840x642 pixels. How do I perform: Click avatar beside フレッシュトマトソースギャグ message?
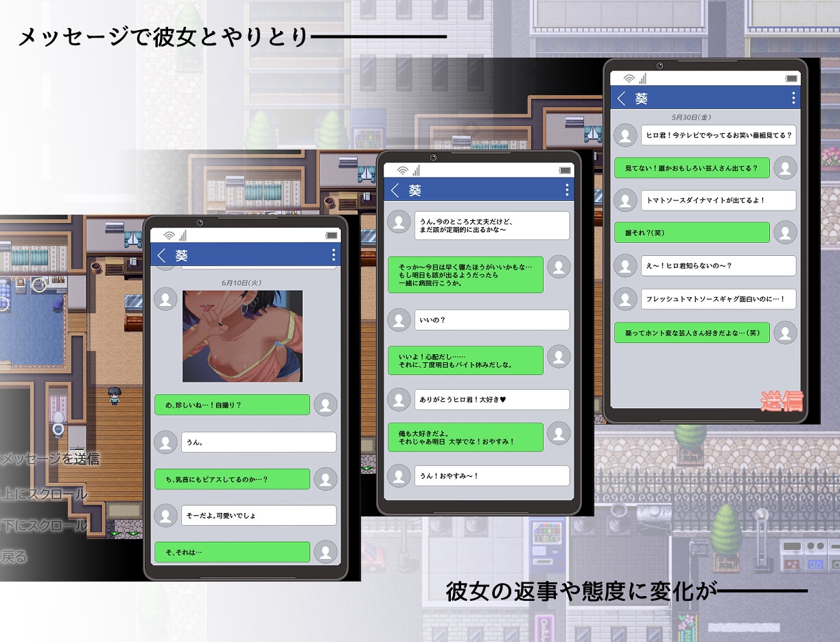(625, 298)
